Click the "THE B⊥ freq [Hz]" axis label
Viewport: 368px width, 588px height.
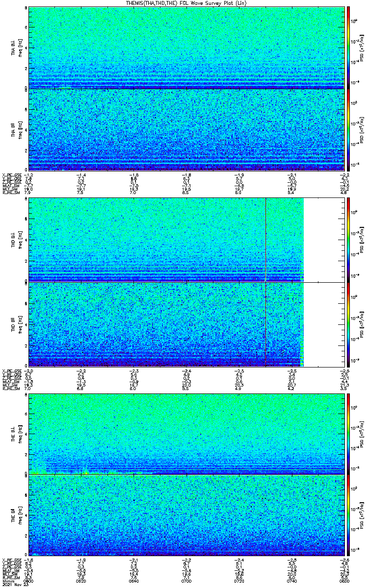click(17, 434)
